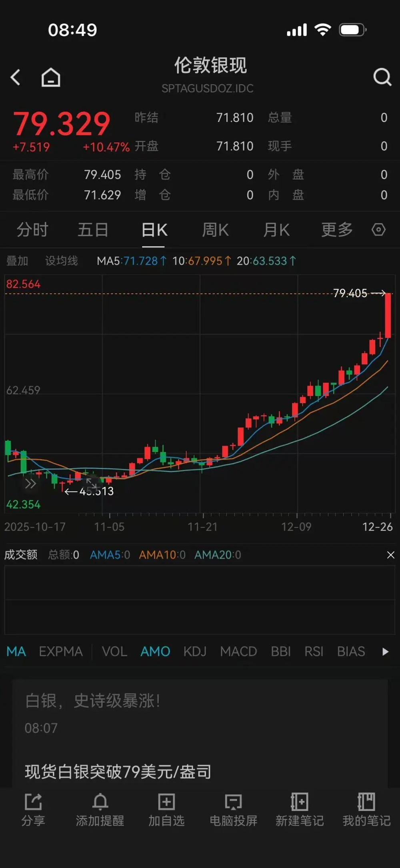This screenshot has width=400, height=868.
Task: Open my notes (我的笔记)
Action: [x=366, y=810]
